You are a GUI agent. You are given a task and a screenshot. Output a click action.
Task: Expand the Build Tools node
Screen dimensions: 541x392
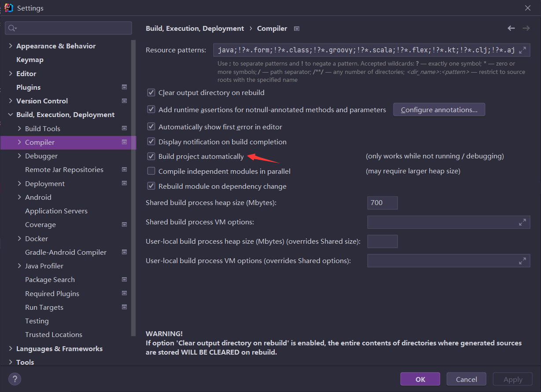19,128
